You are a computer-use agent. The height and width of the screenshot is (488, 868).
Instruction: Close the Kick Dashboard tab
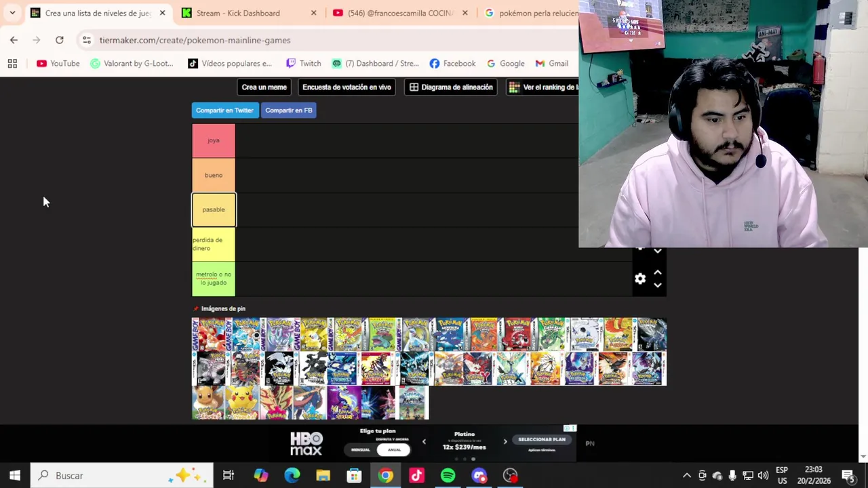[313, 13]
